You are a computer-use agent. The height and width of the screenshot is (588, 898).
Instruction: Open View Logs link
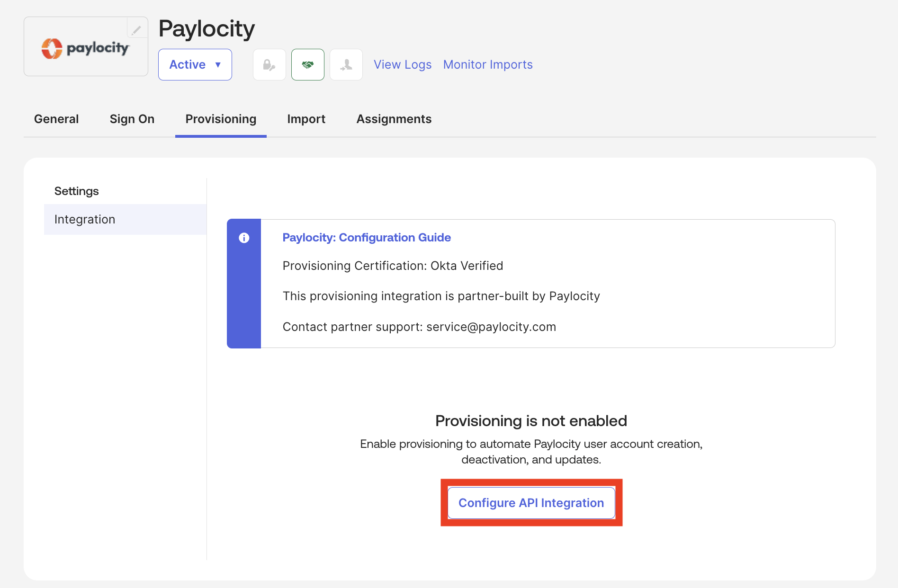(403, 64)
